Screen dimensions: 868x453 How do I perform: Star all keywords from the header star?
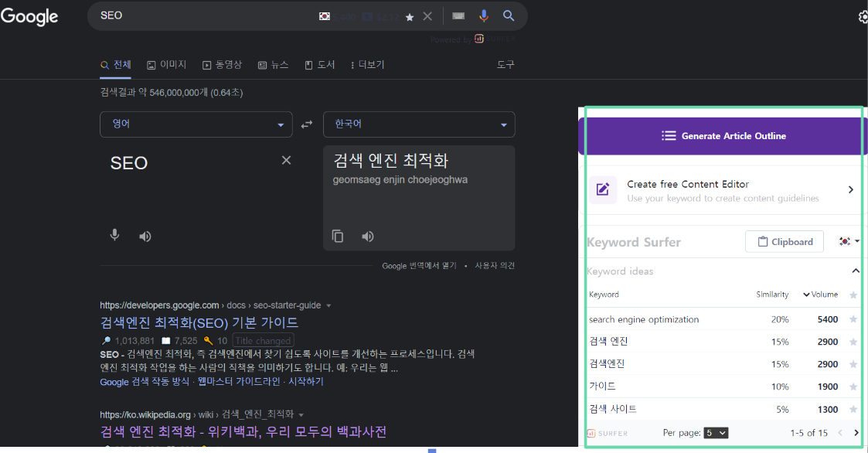tap(853, 295)
